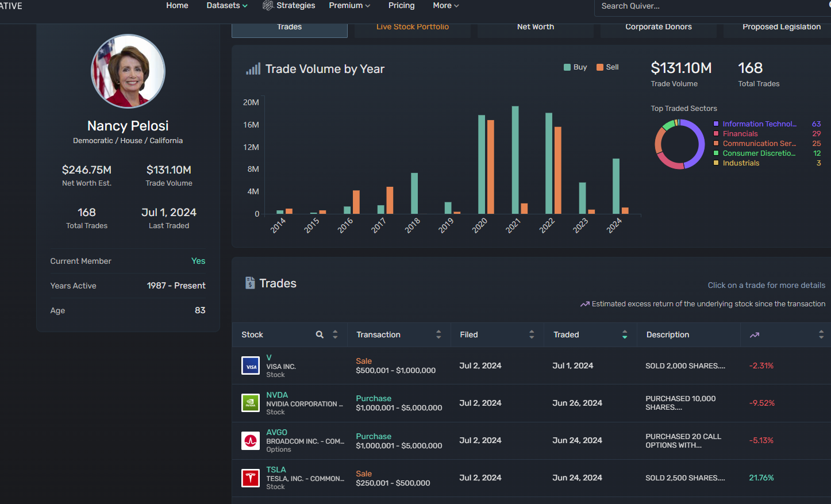Click the -9.52% return value
This screenshot has width=831, height=504.
pos(762,403)
